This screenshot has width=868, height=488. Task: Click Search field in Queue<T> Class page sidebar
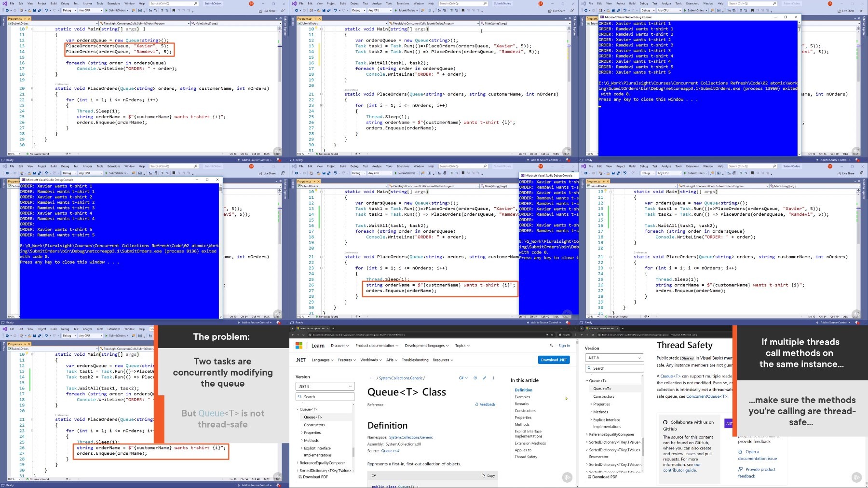tap(325, 397)
